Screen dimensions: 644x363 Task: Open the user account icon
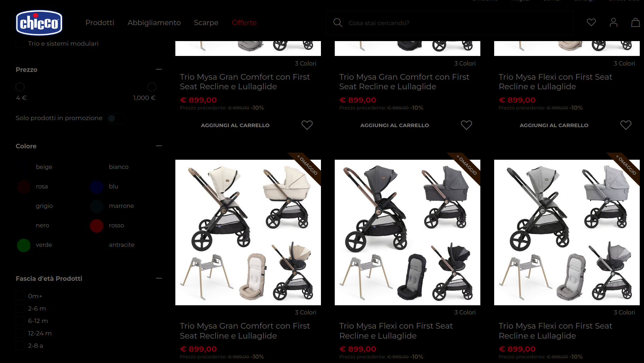614,23
